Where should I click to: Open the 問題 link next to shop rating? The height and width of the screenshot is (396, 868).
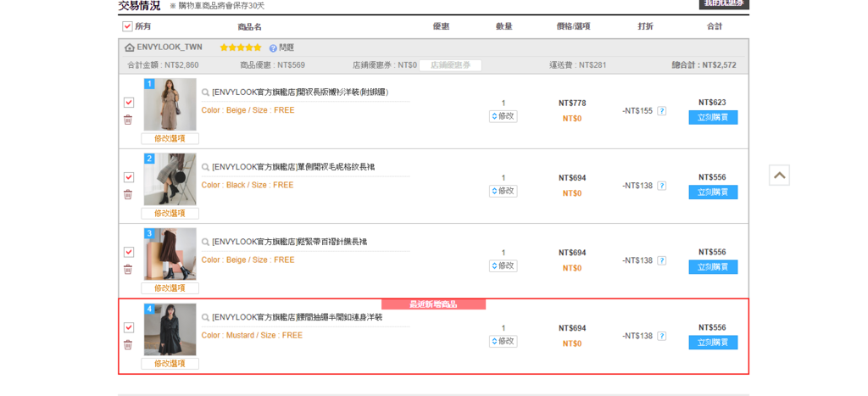(287, 48)
